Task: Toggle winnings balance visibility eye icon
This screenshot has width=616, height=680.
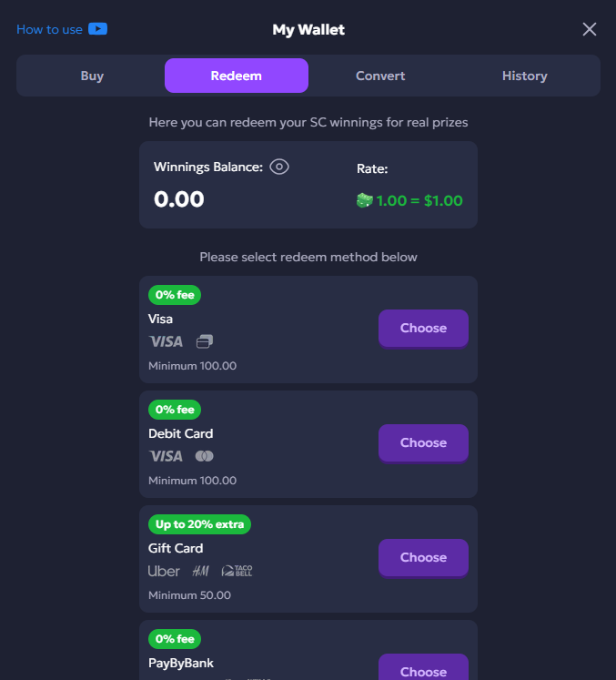Action: tap(279, 167)
